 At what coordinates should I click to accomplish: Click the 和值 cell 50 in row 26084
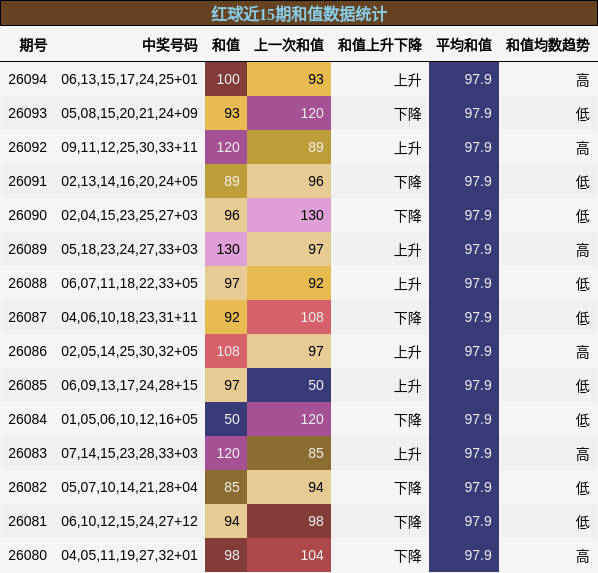coord(226,419)
